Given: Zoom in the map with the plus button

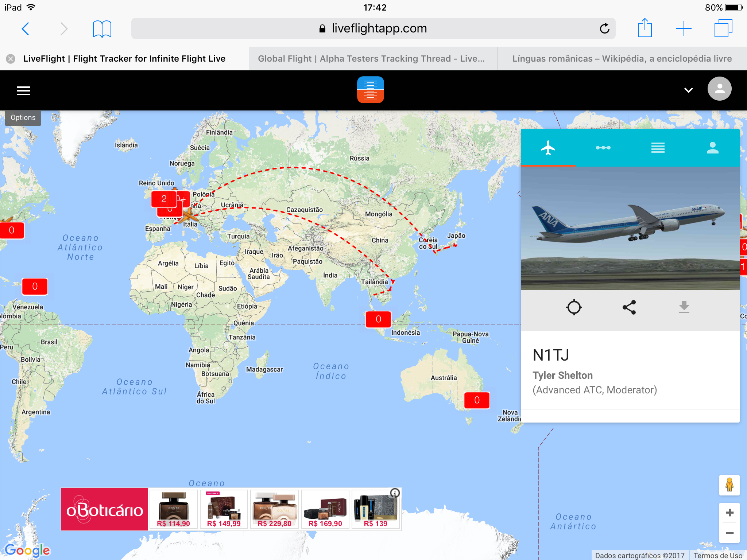Looking at the screenshot, I should pyautogui.click(x=729, y=513).
